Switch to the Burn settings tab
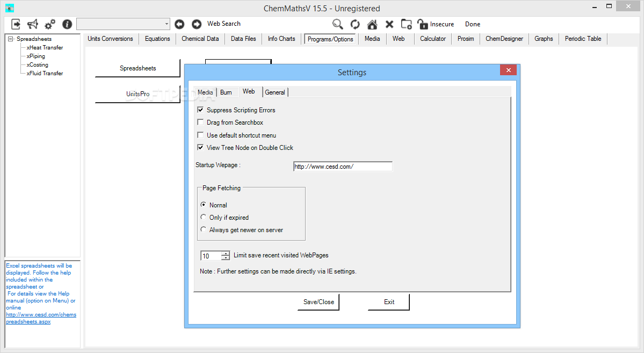Viewport: 644px width, 353px height. click(226, 92)
